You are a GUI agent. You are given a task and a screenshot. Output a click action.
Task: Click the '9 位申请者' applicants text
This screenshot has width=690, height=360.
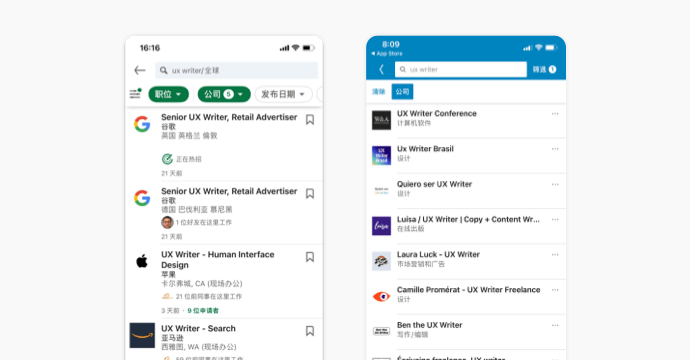tap(203, 311)
